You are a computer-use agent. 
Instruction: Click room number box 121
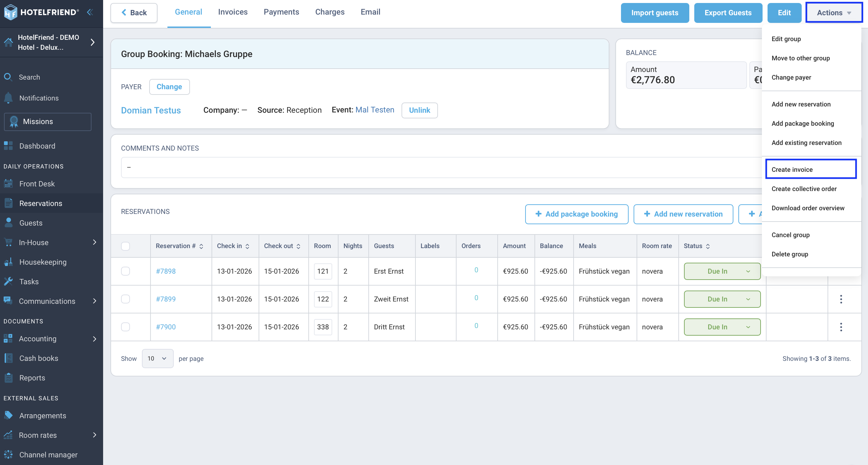(323, 271)
